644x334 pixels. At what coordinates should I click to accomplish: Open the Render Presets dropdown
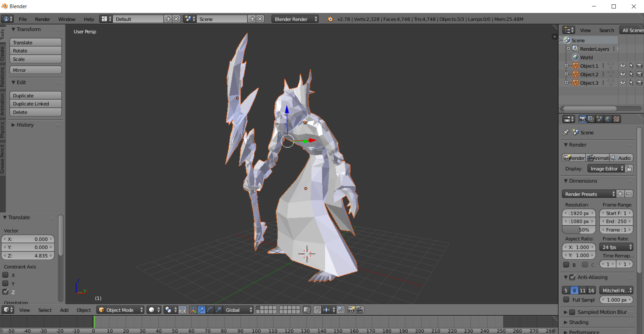pos(589,194)
